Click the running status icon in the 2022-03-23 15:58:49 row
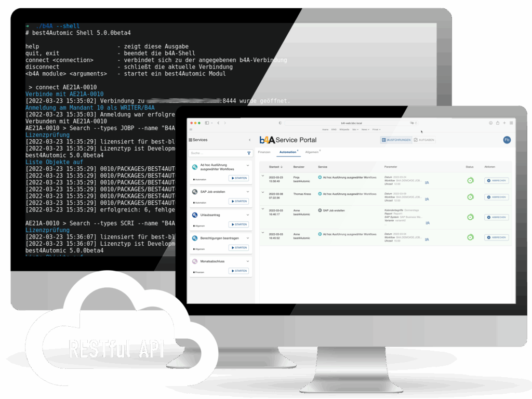The image size is (532, 399). point(470,180)
